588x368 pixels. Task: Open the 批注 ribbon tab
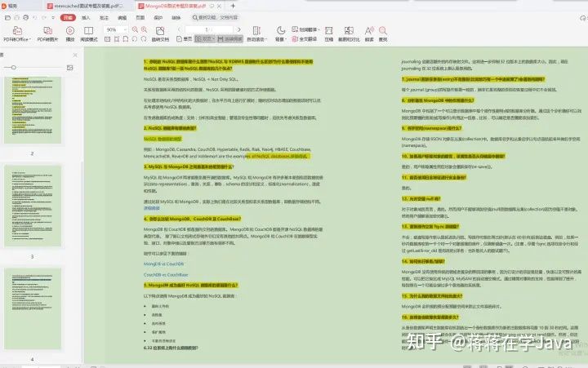(x=104, y=18)
